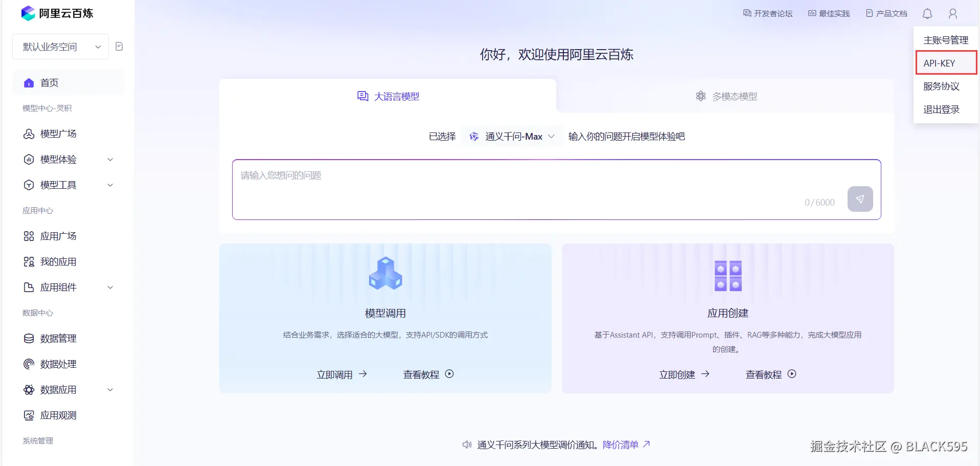Open notifications with the bell icon
This screenshot has height=466, width=980.
coord(927,14)
